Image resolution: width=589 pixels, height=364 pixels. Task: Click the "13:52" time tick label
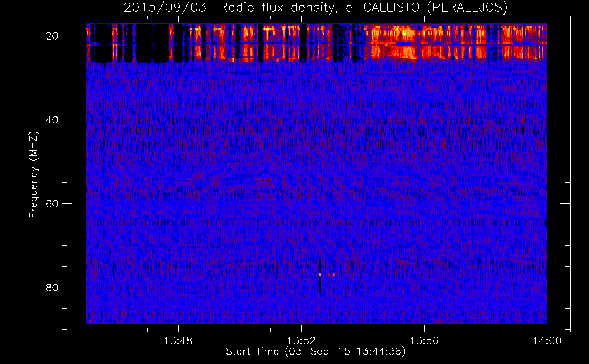coord(301,341)
